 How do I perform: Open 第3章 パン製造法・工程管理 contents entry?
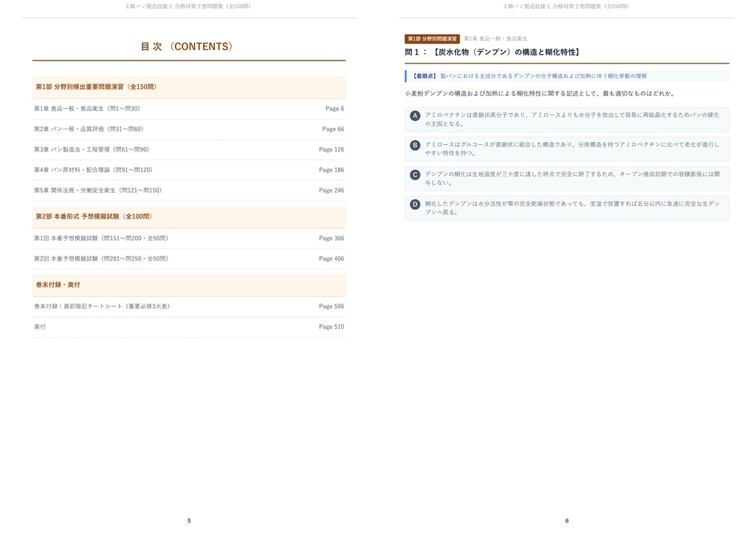click(x=189, y=149)
